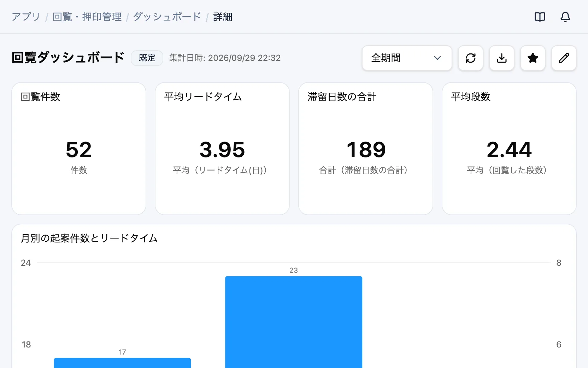Click the value 52 in 回覧件数
588x368 pixels.
click(x=79, y=150)
